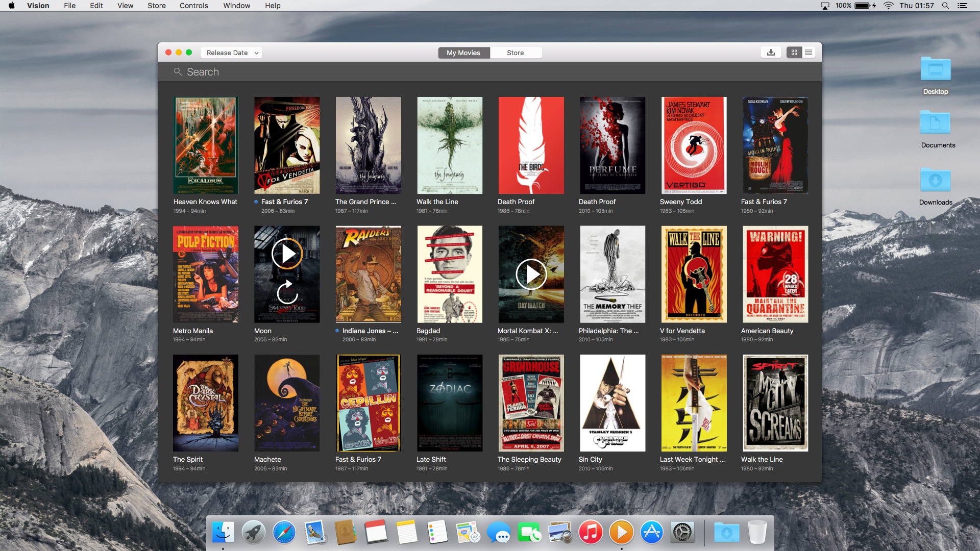
Task: Launch Safari from the Dock
Action: [x=284, y=532]
